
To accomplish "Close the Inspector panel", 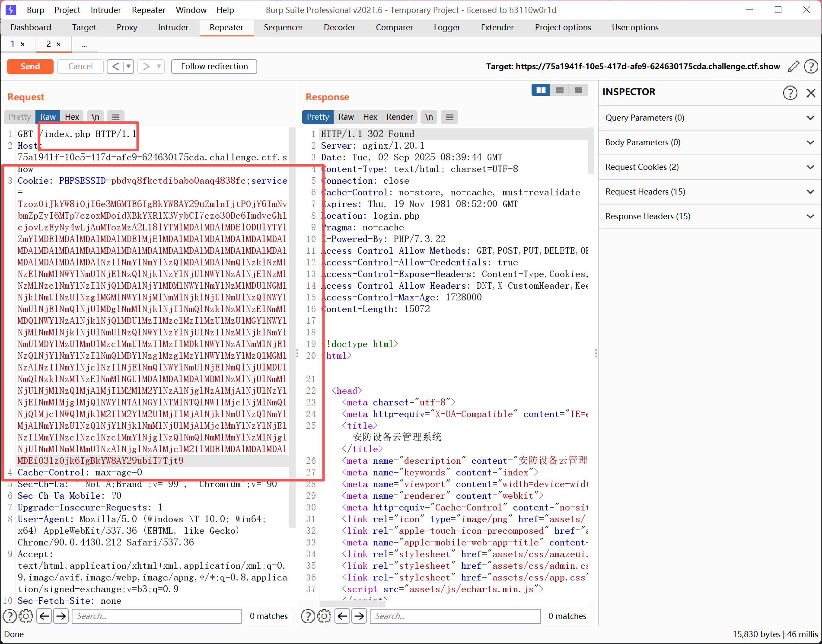I will [811, 92].
